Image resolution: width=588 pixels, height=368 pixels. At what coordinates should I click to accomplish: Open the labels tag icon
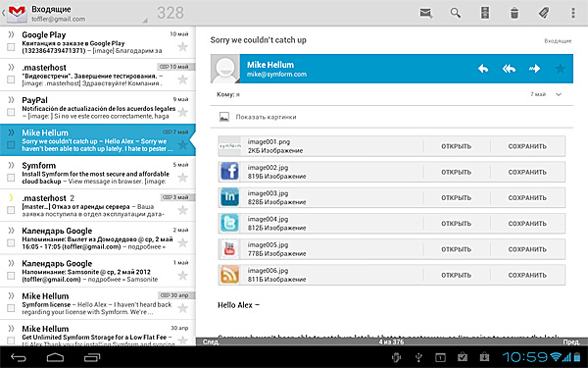pyautogui.click(x=544, y=13)
